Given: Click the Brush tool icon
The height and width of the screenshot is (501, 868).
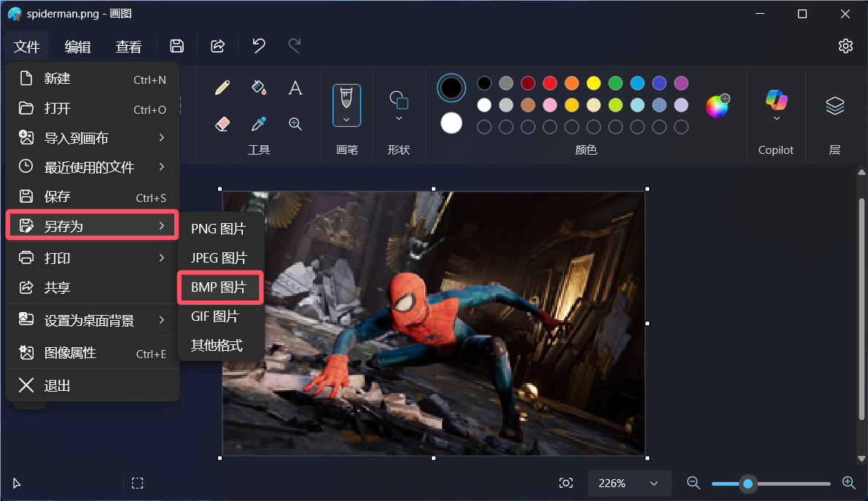Looking at the screenshot, I should (346, 98).
